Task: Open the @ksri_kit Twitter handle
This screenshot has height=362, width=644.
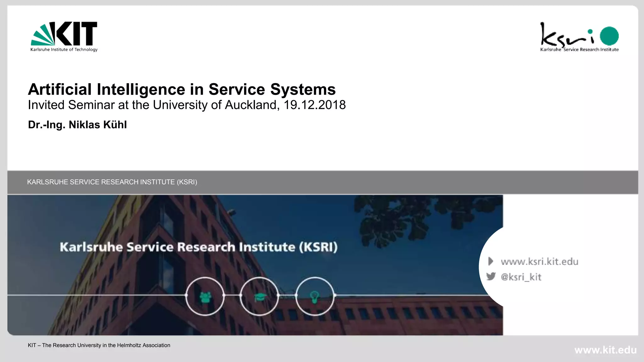Action: click(x=521, y=277)
